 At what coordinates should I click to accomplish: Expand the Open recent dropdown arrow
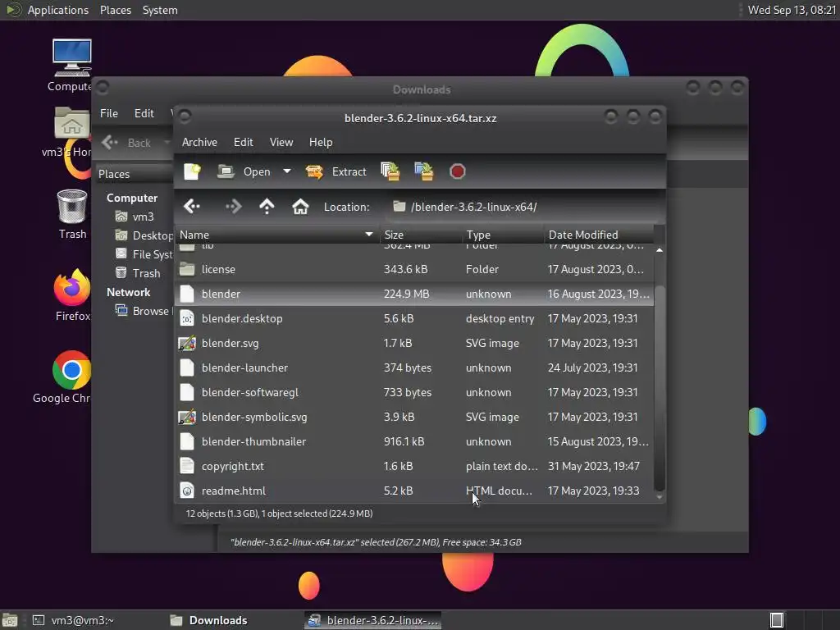coord(287,171)
